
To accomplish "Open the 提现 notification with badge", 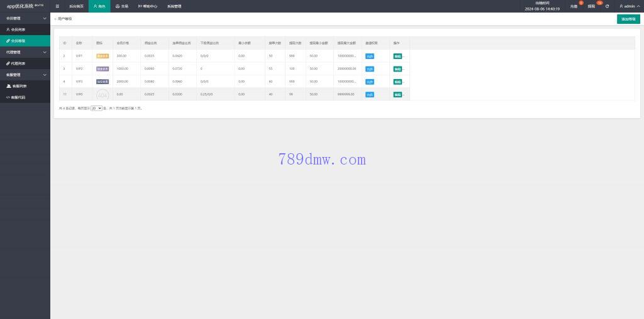I will click(591, 6).
